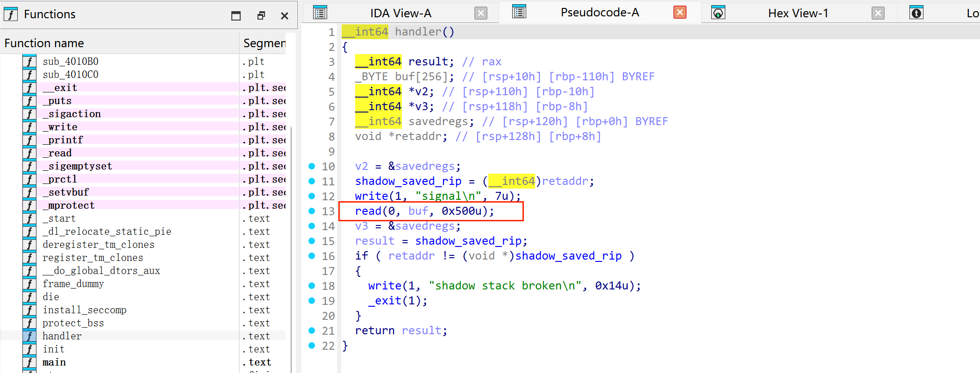This screenshot has width=980, height=373.
Task: Select the die function row
Action: 143,297
